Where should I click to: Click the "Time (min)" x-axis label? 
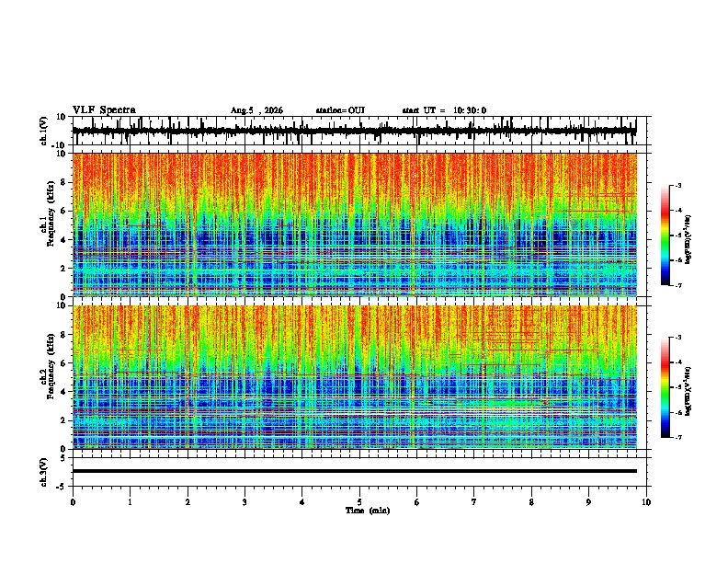pyautogui.click(x=368, y=511)
